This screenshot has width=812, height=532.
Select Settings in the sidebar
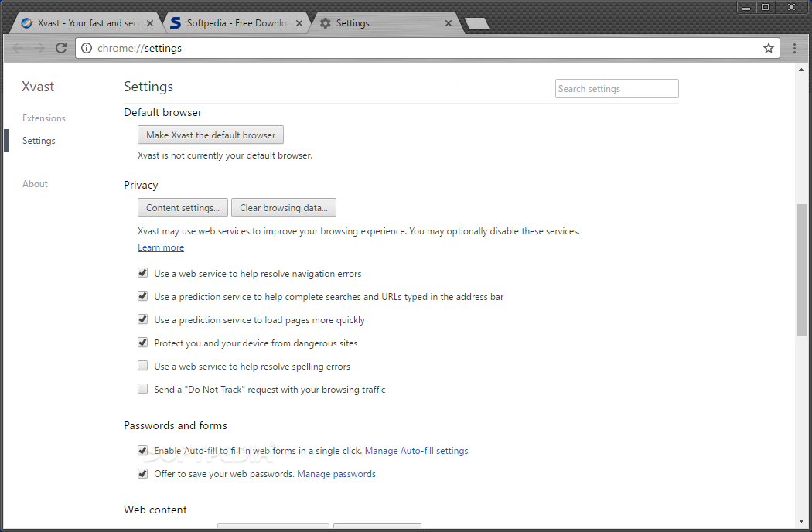(39, 141)
